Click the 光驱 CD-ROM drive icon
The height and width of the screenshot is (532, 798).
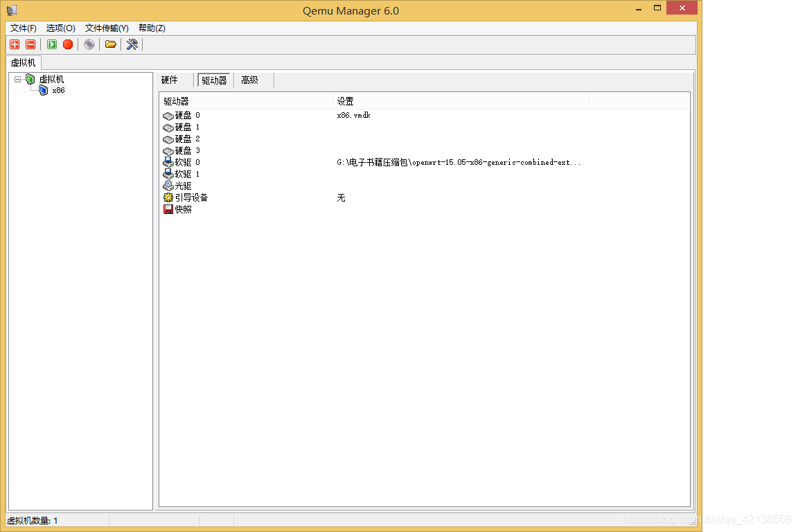pos(168,186)
